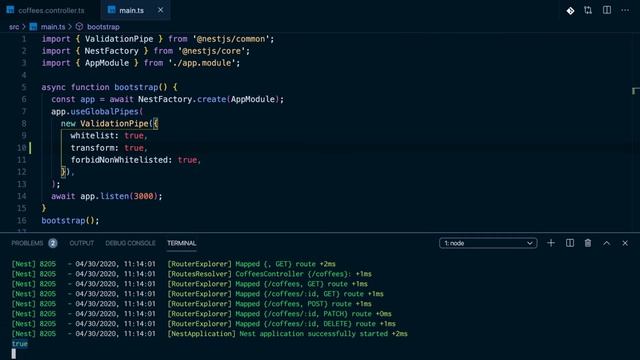Close the terminal panel
This screenshot has width=640, height=360.
625,243
